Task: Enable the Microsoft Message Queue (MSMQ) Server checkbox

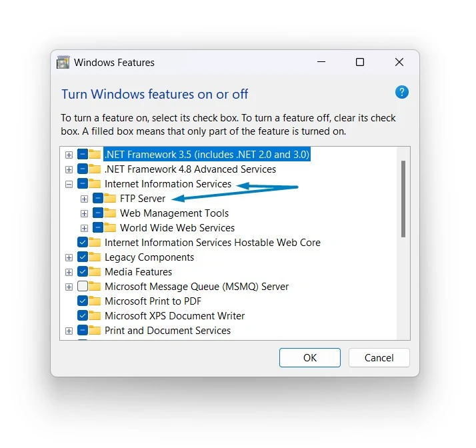Action: click(x=83, y=286)
